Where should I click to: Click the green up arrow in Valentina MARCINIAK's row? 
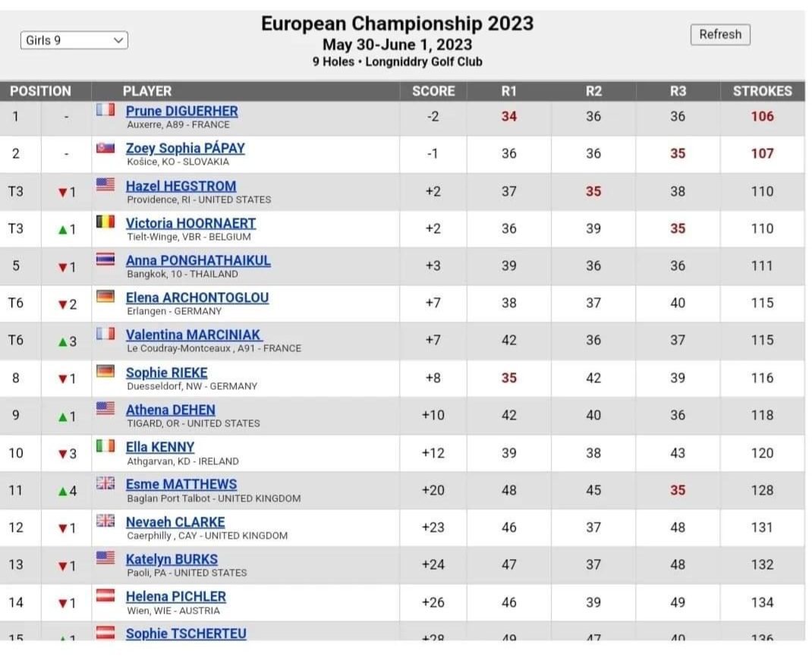(x=63, y=341)
